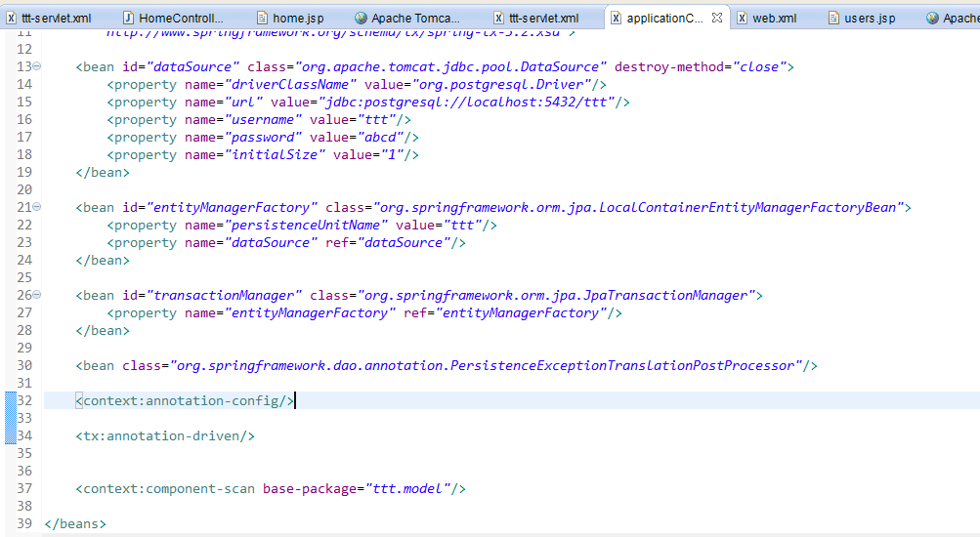The image size is (980, 537).
Task: Click the XML file icon on the web.xml tab
Action: [743, 18]
